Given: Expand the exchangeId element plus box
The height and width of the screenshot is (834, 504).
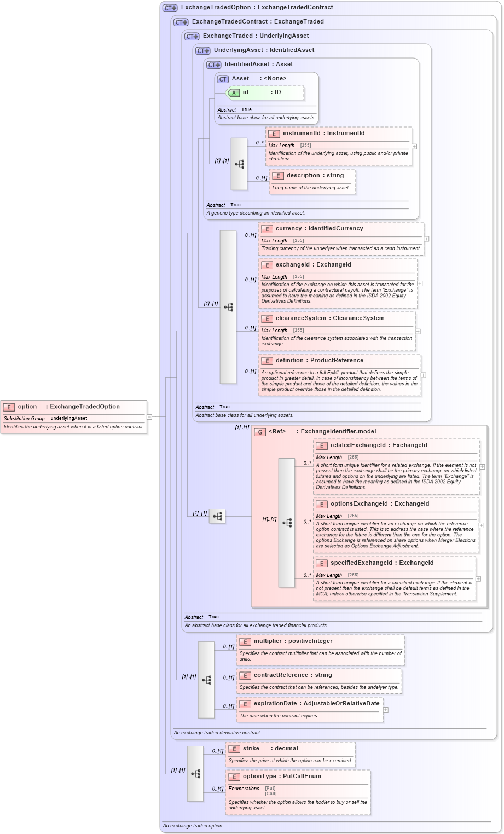Looking at the screenshot, I should click(420, 283).
